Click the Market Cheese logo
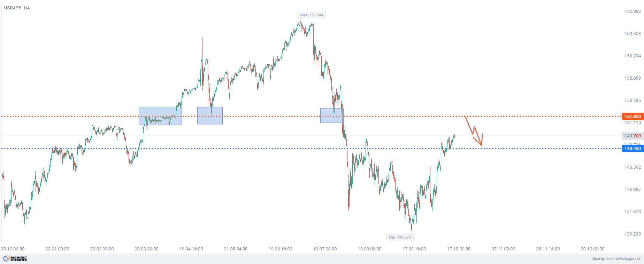The width and height of the screenshot is (644, 264). (x=15, y=259)
